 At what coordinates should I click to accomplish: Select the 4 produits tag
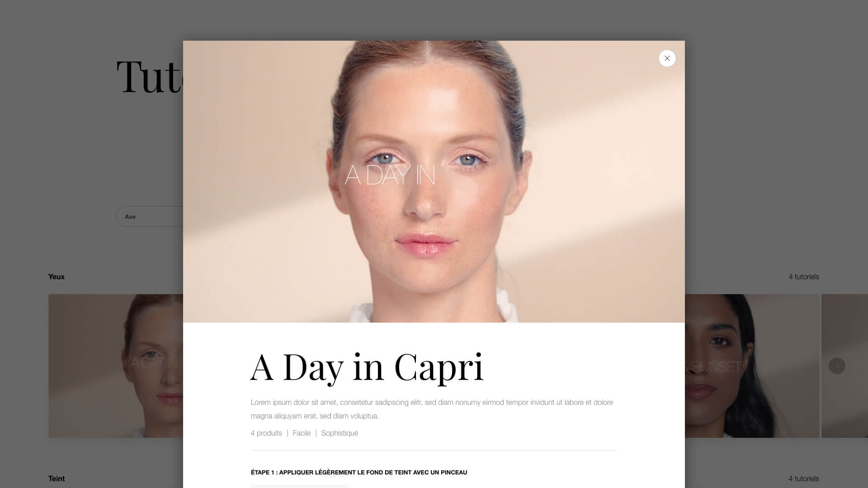click(x=266, y=433)
